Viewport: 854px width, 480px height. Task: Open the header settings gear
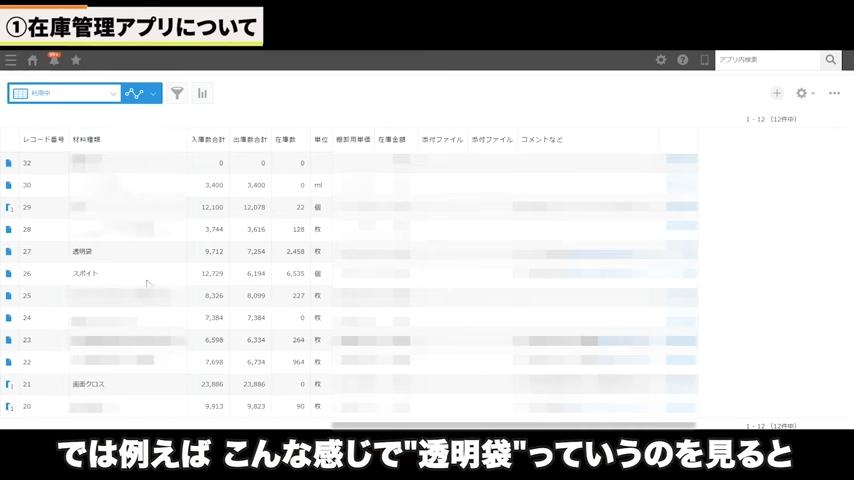(661, 60)
